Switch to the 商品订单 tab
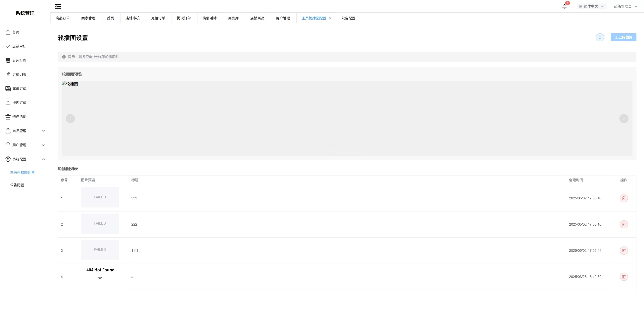This screenshot has height=320, width=644. (63, 18)
